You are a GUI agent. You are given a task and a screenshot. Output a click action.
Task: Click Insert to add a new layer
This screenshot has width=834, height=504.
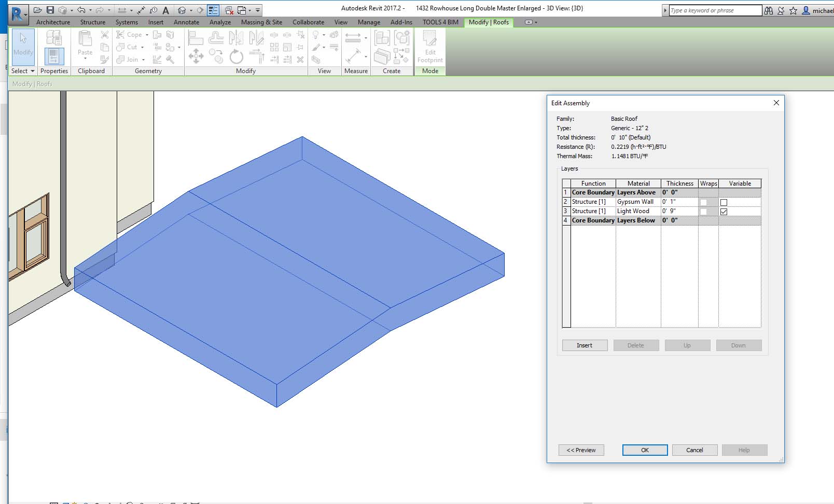[585, 345]
